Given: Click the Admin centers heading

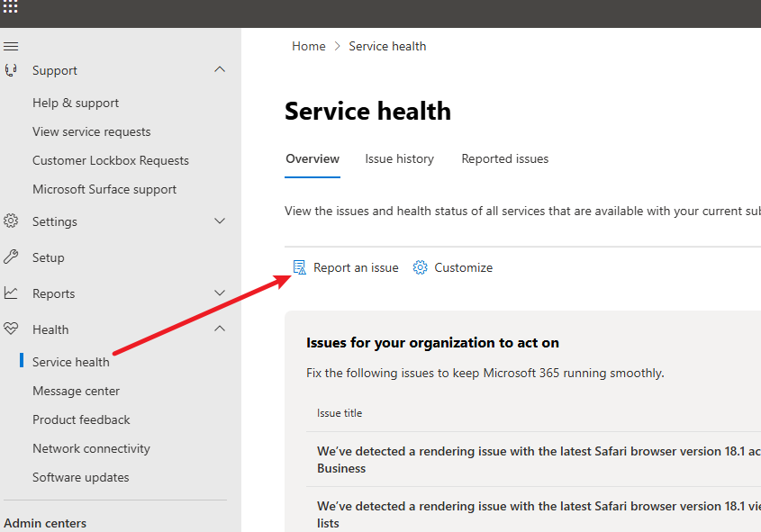Looking at the screenshot, I should (45, 523).
